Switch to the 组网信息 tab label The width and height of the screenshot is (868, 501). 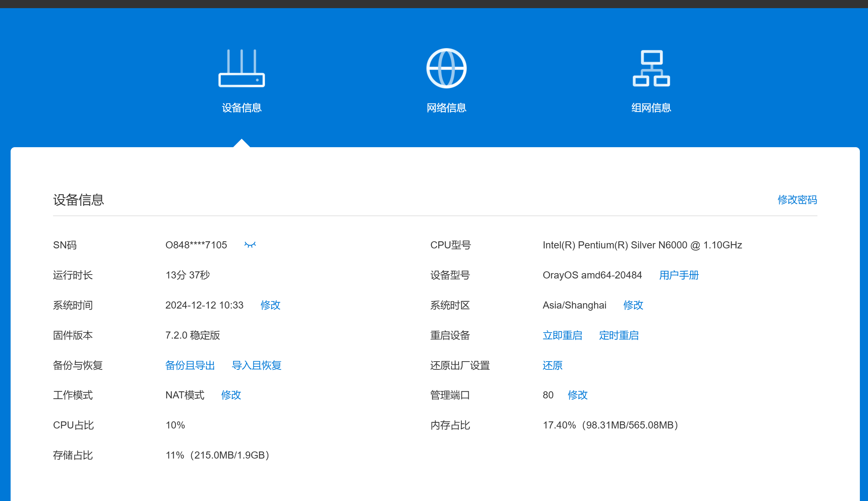point(651,108)
